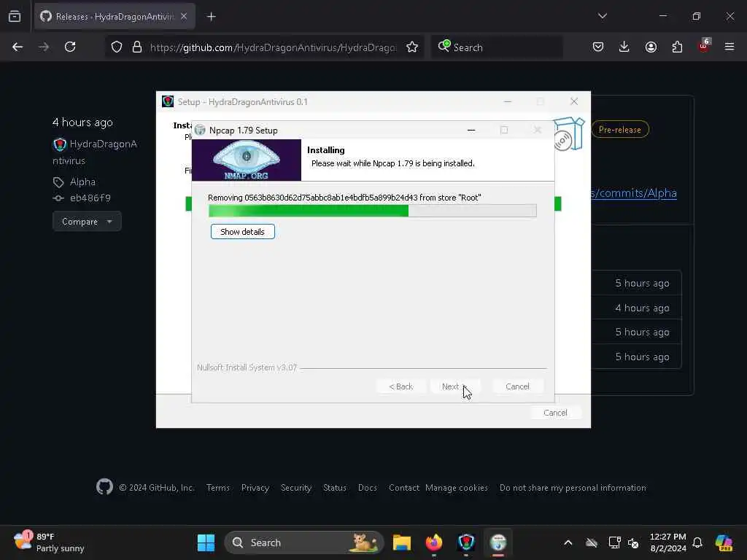
Task: Open Firefox account icon
Action: 651,47
